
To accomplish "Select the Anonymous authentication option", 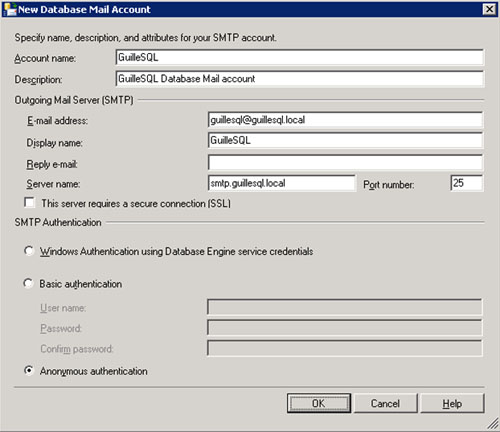I will (x=29, y=370).
